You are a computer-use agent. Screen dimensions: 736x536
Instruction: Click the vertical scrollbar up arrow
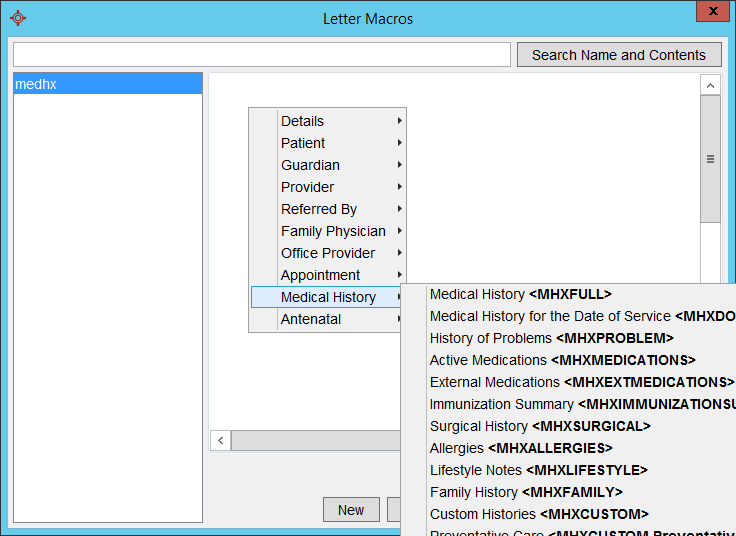point(710,86)
